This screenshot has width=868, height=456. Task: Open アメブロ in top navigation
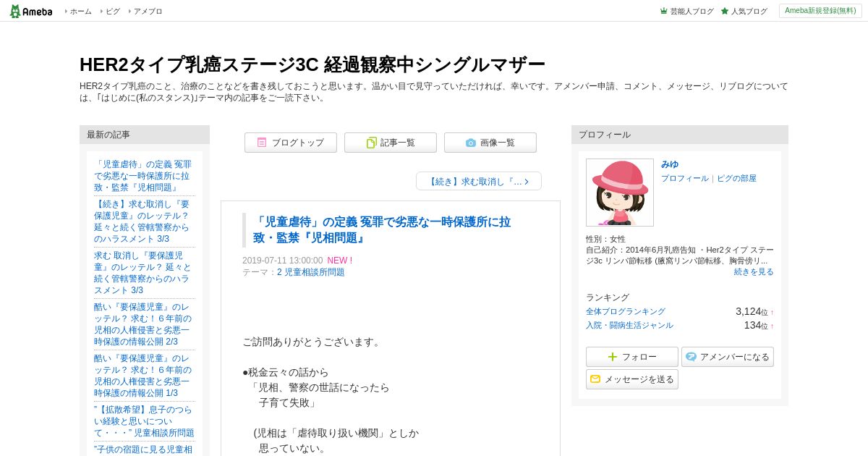(x=148, y=11)
